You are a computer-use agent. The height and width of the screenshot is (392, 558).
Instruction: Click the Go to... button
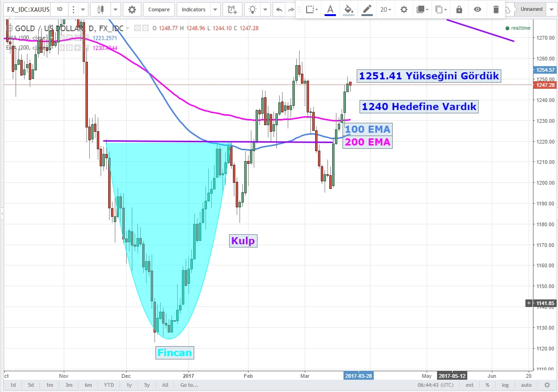pos(189,385)
